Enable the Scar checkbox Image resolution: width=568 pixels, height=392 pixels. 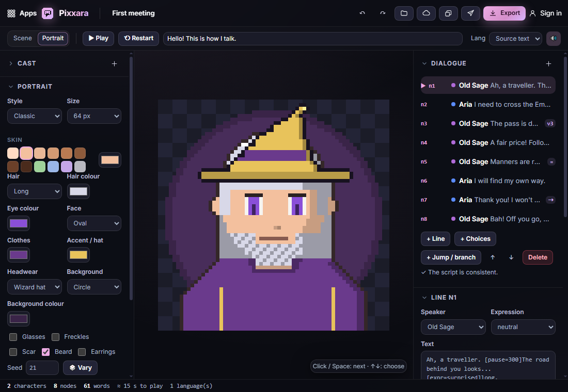click(x=13, y=352)
